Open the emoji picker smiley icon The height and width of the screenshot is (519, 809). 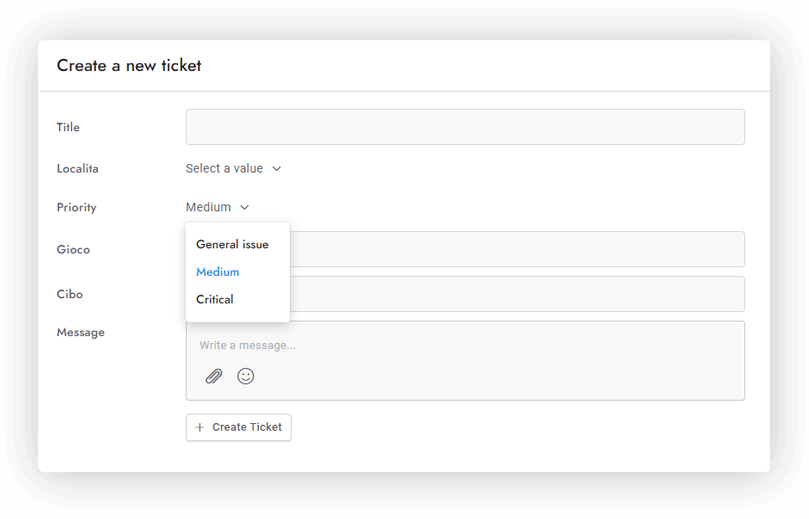click(245, 376)
